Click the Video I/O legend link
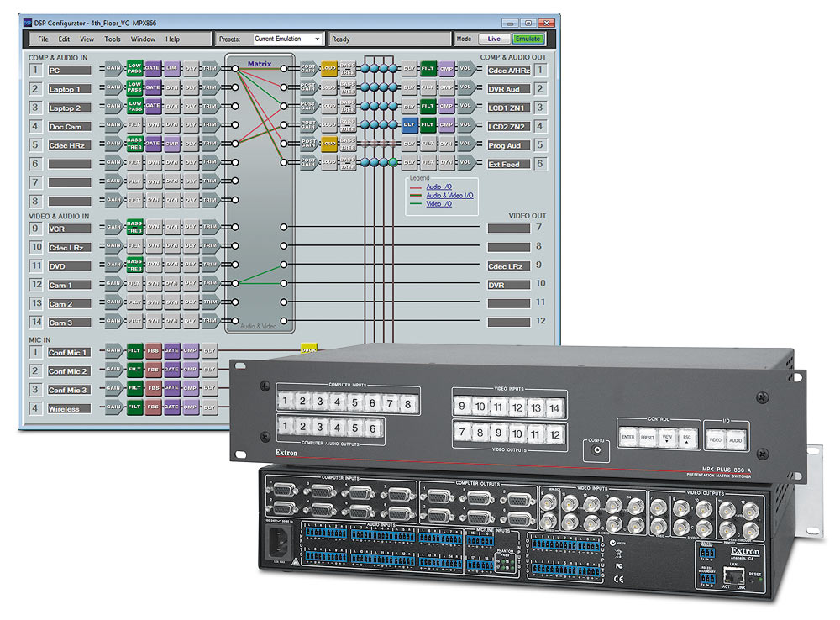This screenshot has width=840, height=620. click(438, 204)
